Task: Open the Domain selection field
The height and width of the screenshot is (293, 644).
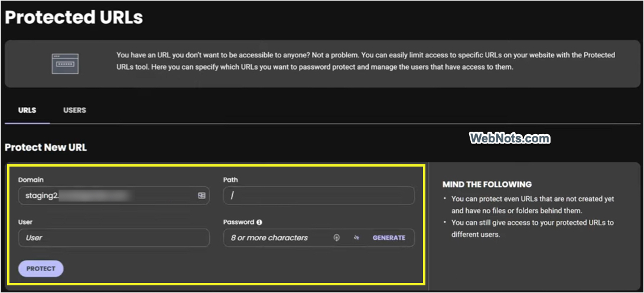Action: tap(106, 196)
